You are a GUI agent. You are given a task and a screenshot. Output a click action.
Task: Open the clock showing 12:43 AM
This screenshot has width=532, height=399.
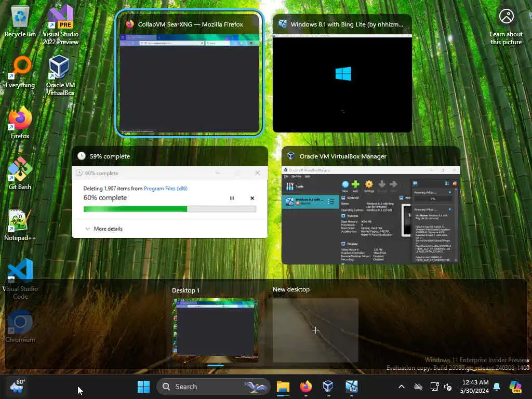pos(474,387)
